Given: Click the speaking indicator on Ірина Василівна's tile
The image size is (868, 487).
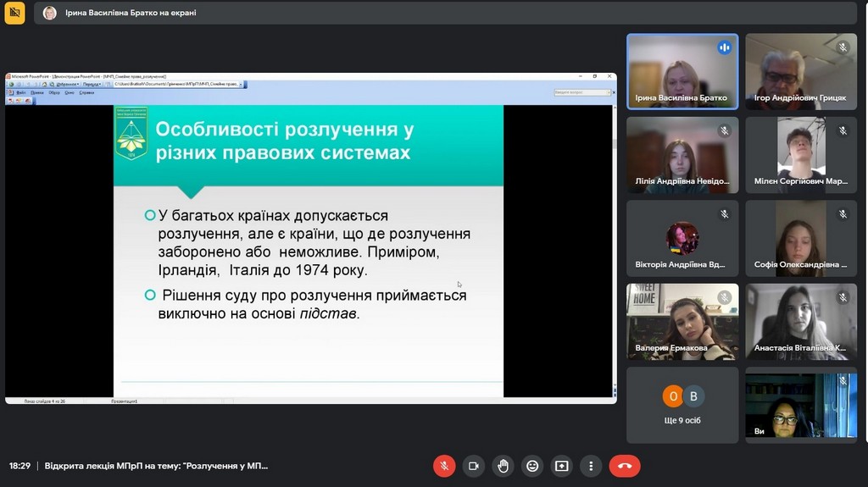Looking at the screenshot, I should [x=724, y=47].
